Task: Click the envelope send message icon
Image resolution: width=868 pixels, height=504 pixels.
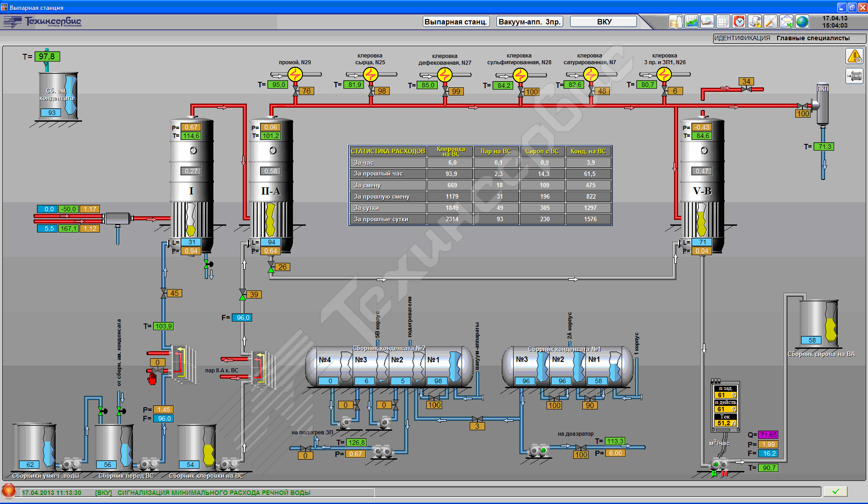Action: (x=787, y=21)
